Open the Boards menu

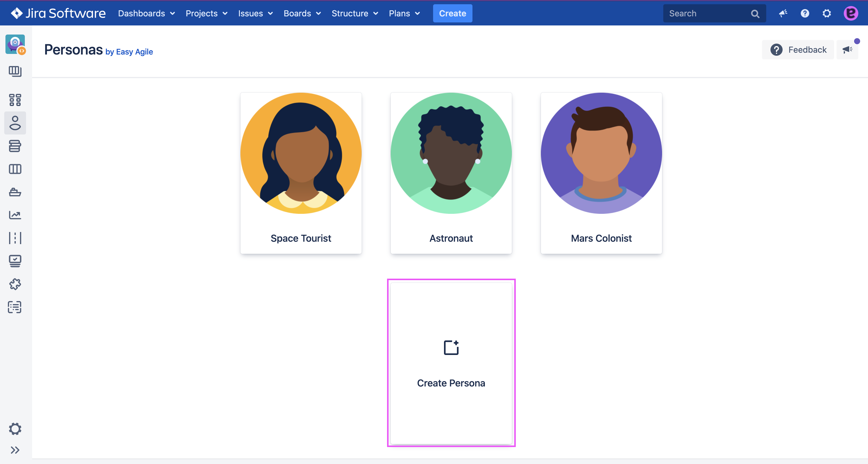302,14
